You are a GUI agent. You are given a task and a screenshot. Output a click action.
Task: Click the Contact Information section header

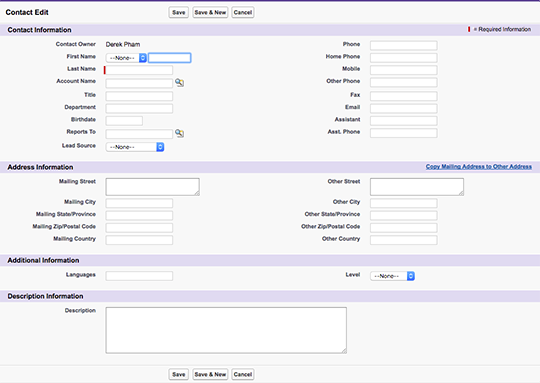pos(39,30)
